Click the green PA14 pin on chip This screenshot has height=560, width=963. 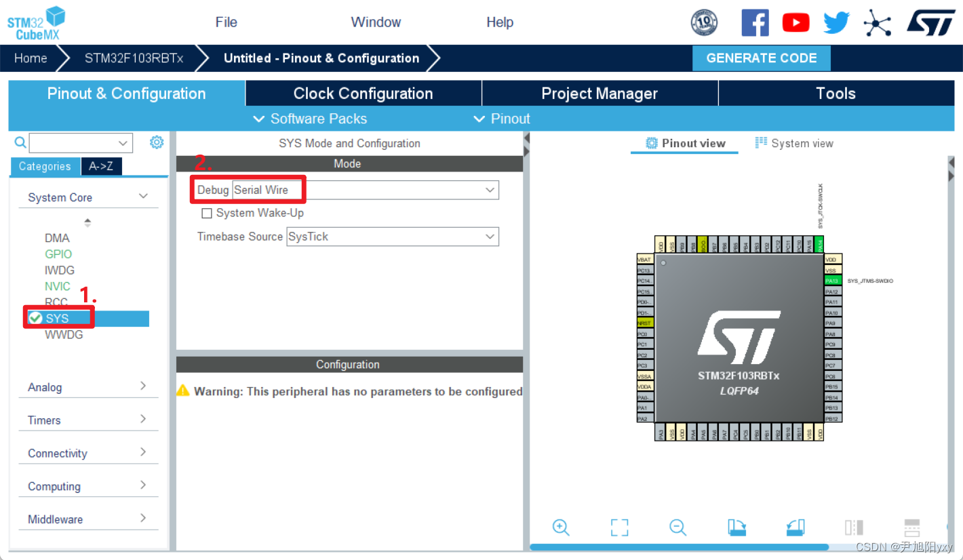click(x=819, y=244)
